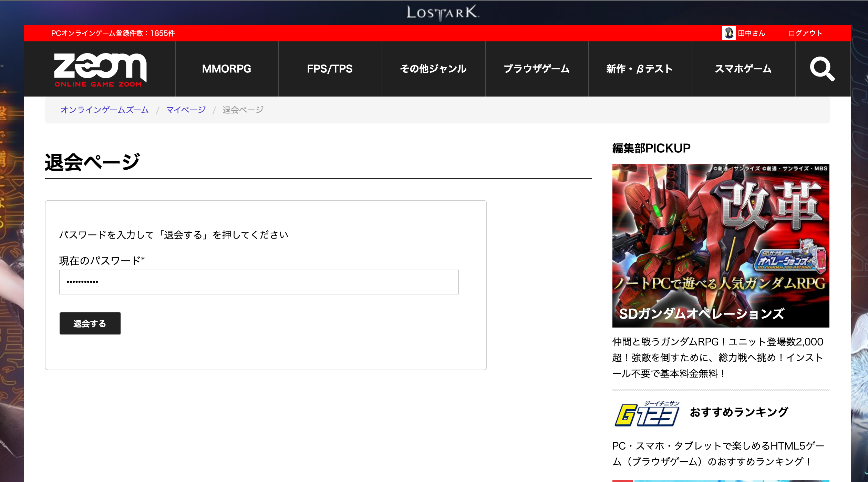Open the Online Game Zoom logo
Screen dimensions: 868x482
click(x=100, y=70)
